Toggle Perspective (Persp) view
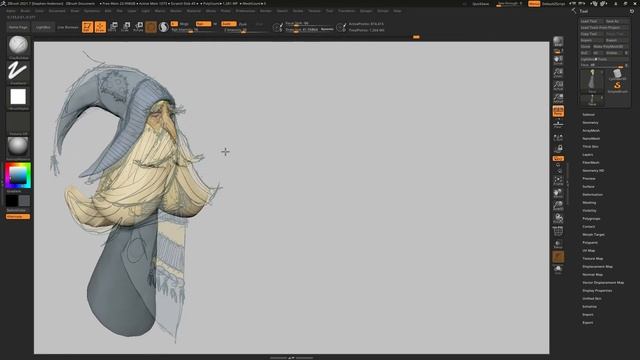This screenshot has height=360, width=640. pos(558,111)
